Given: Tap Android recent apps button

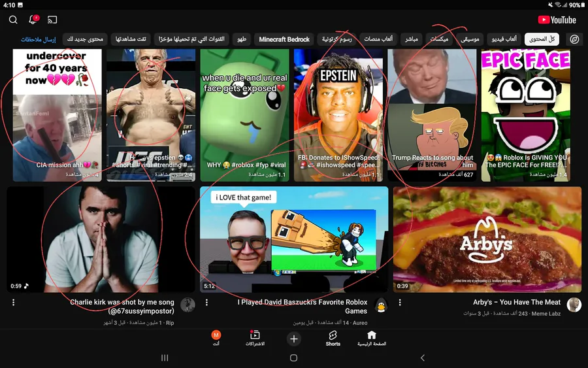Looking at the screenshot, I should 165,358.
